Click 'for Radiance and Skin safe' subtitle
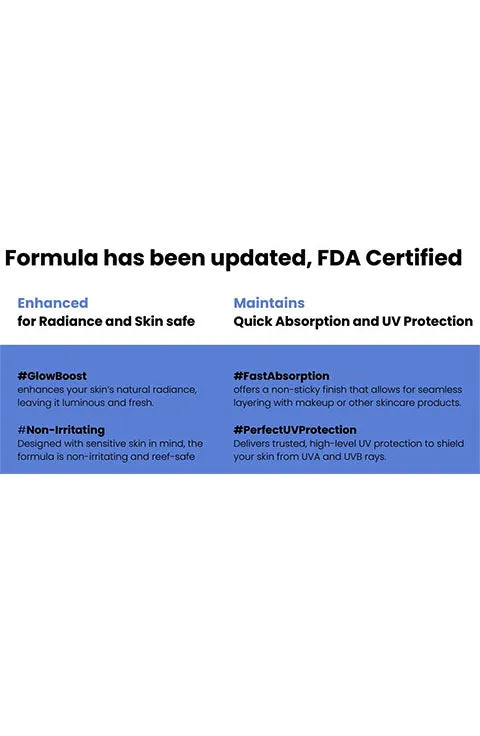 pyautogui.click(x=106, y=321)
